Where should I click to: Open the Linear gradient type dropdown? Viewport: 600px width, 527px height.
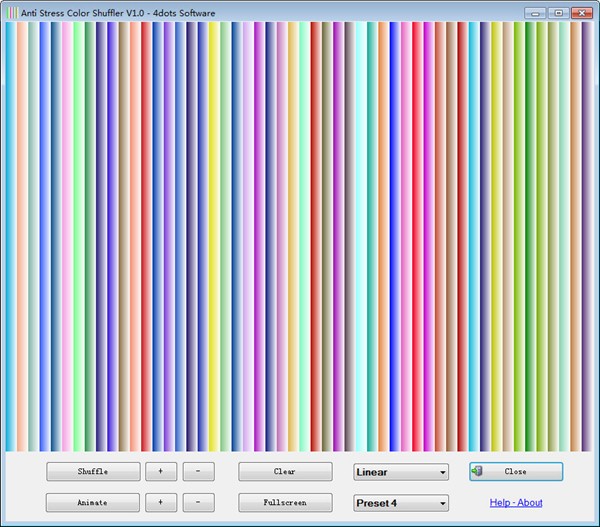pyautogui.click(x=400, y=472)
